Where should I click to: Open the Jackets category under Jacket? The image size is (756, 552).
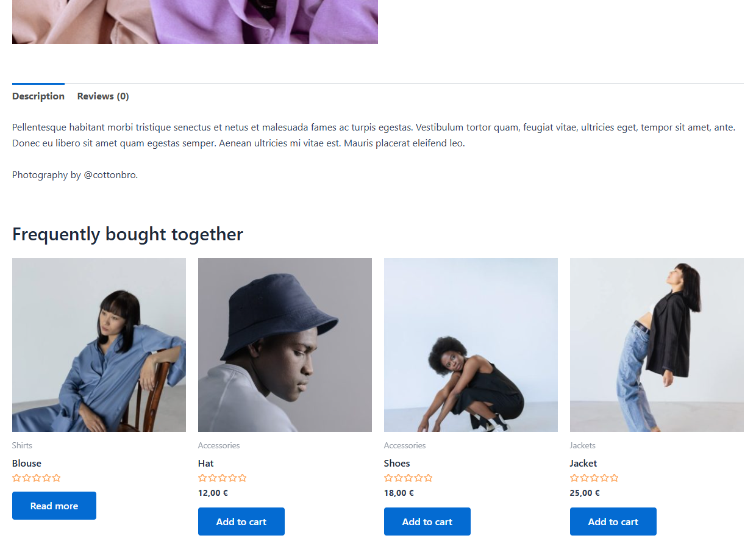click(582, 445)
